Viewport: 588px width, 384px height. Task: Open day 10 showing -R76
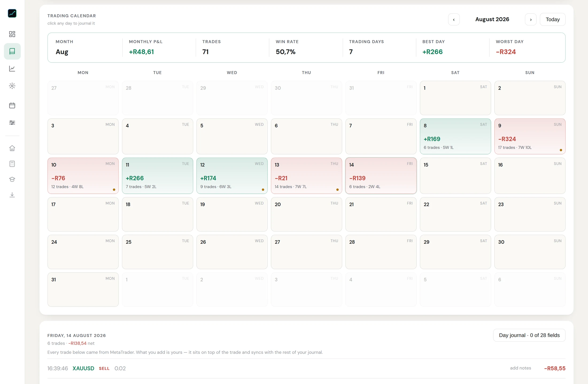tap(83, 176)
